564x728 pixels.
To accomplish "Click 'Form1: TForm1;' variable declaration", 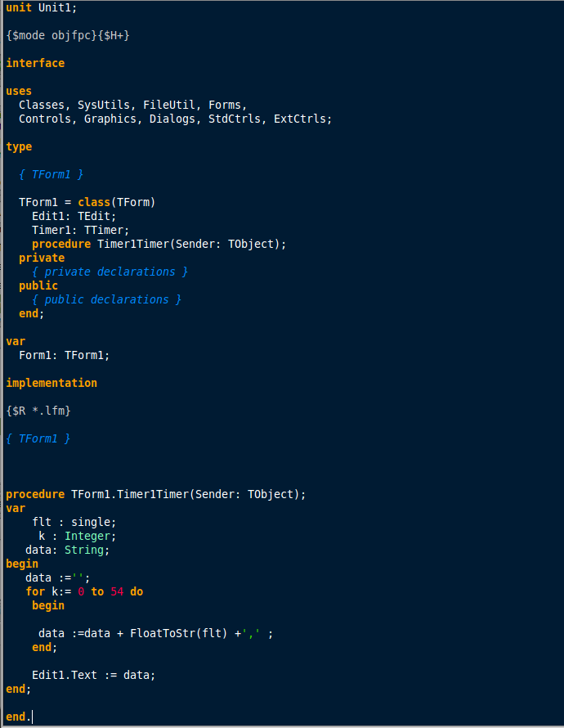I will pyautogui.click(x=64, y=355).
